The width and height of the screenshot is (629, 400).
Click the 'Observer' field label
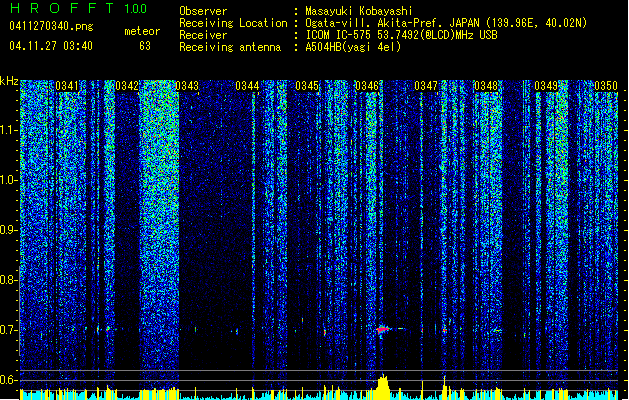(x=203, y=11)
